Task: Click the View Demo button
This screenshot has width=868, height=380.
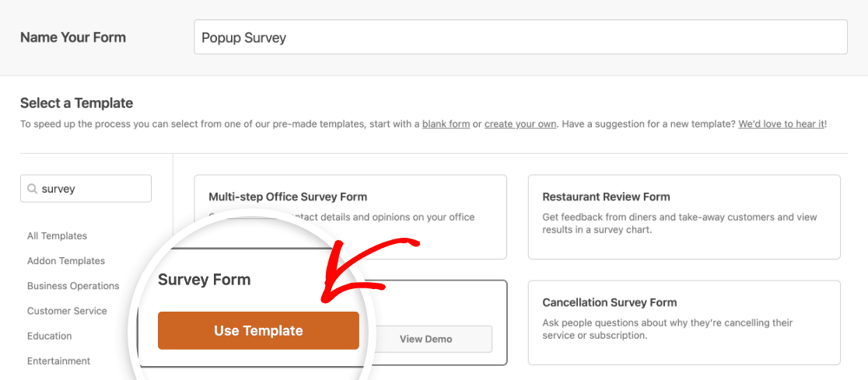Action: [x=425, y=339]
